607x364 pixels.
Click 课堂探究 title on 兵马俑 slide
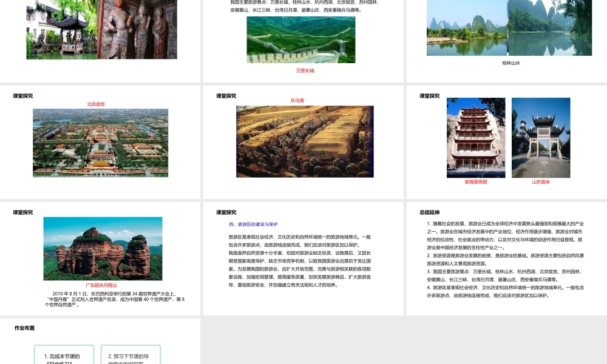click(226, 95)
